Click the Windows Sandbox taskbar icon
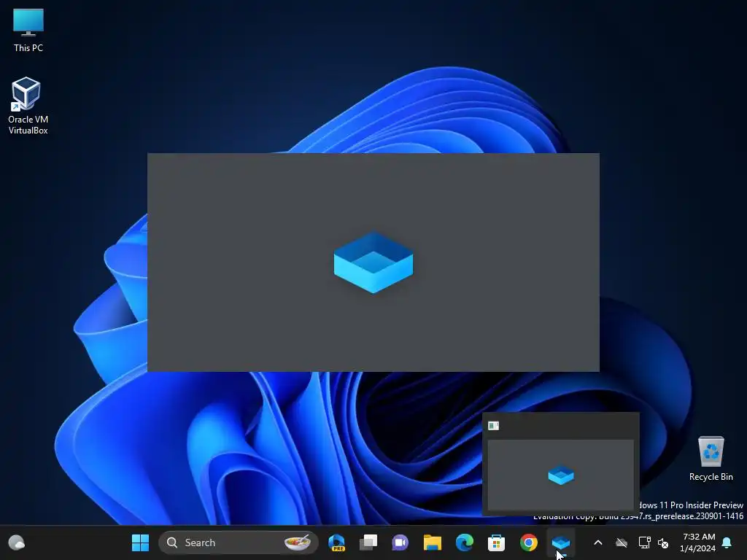 click(561, 542)
